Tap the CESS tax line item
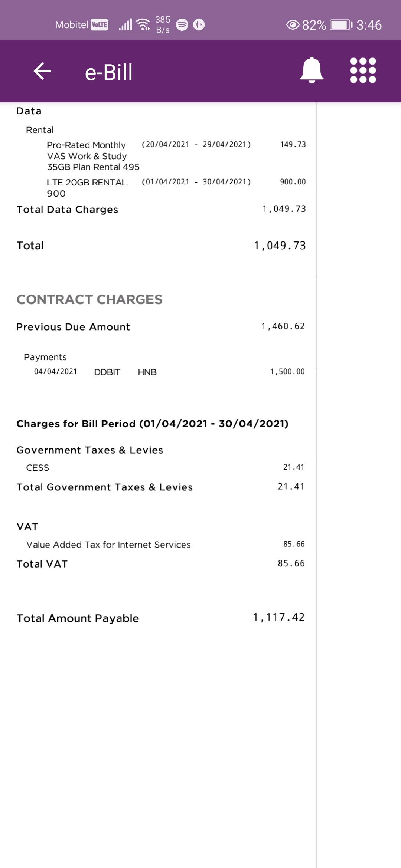This screenshot has height=868, width=401. point(166,467)
